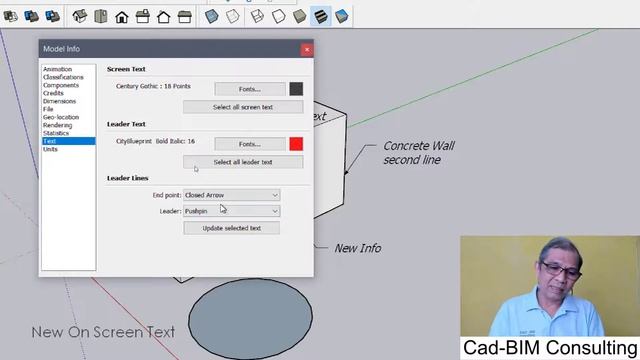Open the Leader type dropdown
640x360 pixels.
pos(231,211)
